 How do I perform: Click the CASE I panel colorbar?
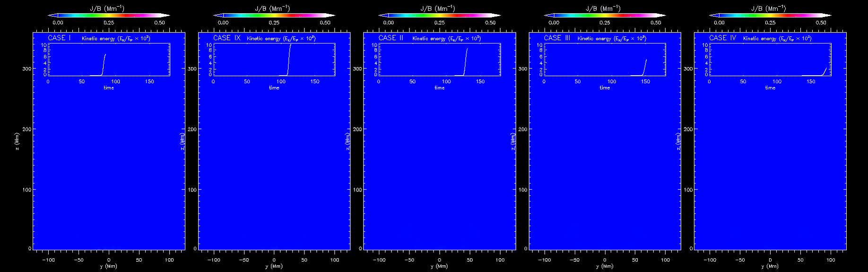click(x=109, y=15)
